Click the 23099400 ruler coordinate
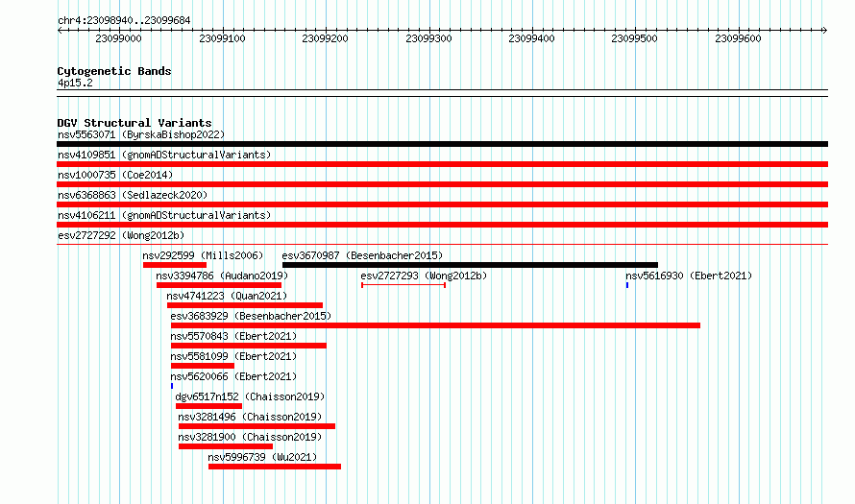The width and height of the screenshot is (855, 504). click(x=531, y=38)
